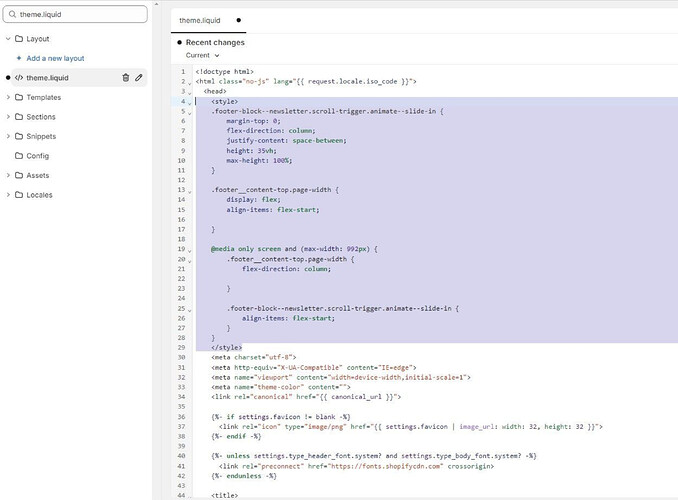Click the code icon beside theme.liquid
Image resolution: width=678 pixels, height=500 pixels.
(x=19, y=78)
